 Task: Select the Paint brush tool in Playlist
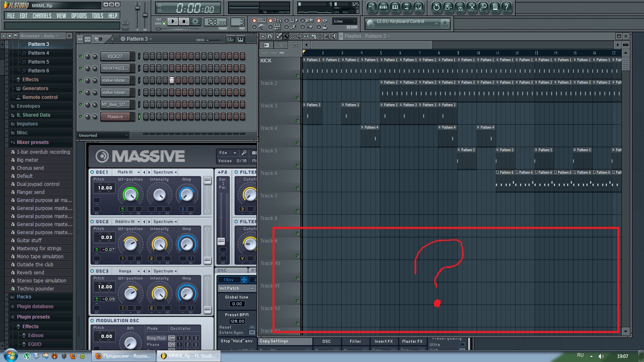coord(286,36)
